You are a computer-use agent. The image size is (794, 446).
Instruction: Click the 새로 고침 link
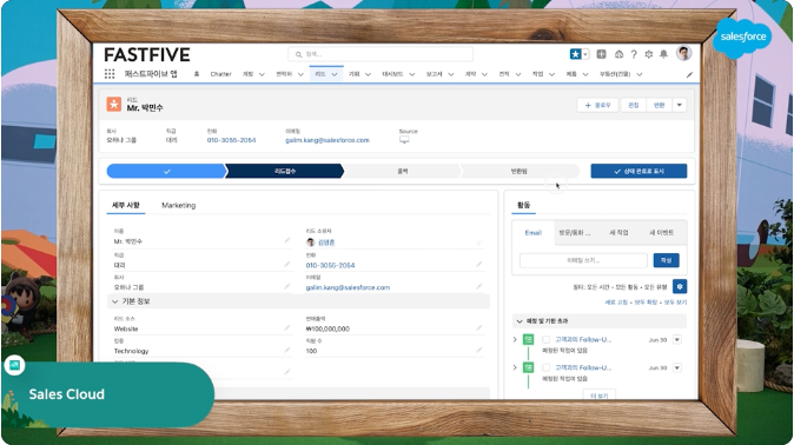[616, 302]
